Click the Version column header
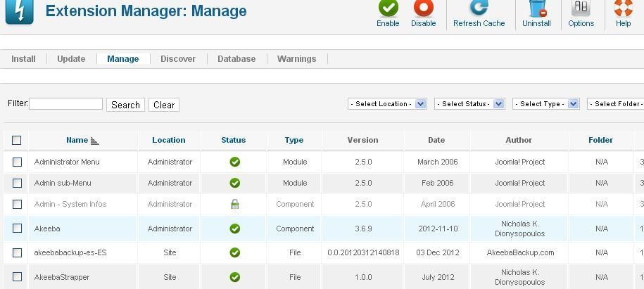 362,140
